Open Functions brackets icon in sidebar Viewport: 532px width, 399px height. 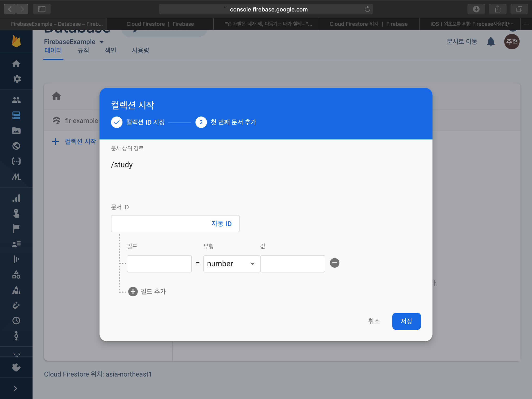pos(16,161)
